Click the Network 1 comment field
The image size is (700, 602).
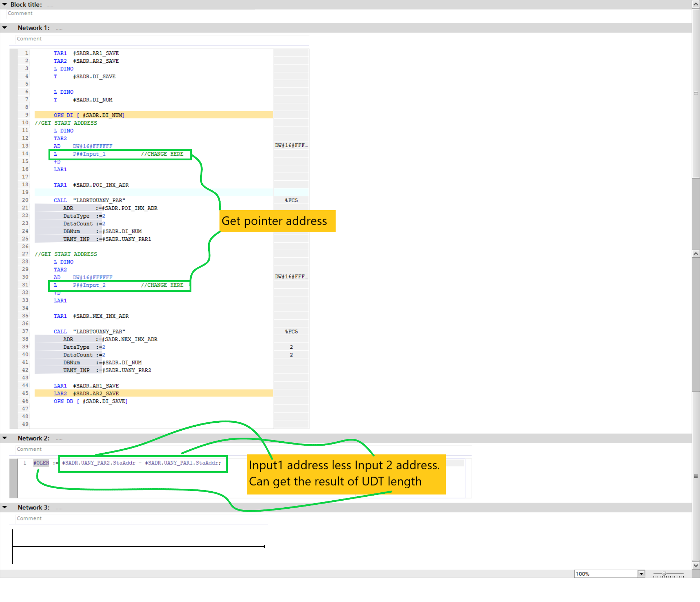click(29, 39)
